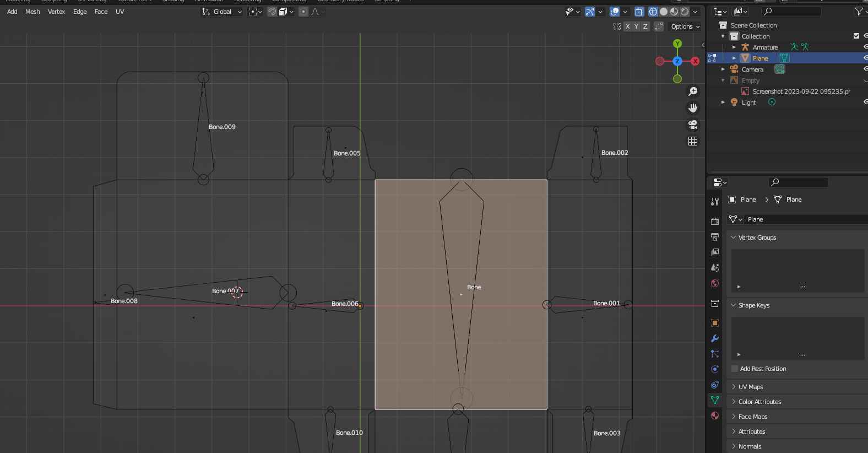The height and width of the screenshot is (453, 868).
Task: Click the red X axis gizmo ball
Action: point(696,61)
